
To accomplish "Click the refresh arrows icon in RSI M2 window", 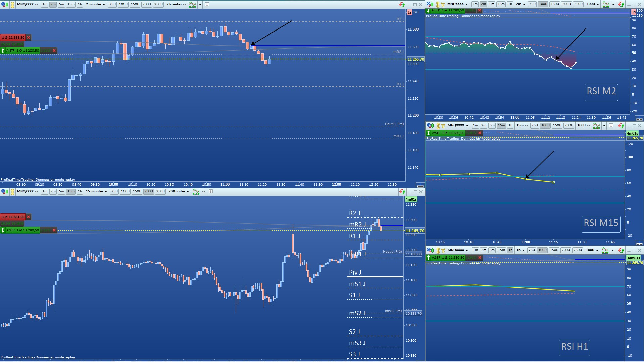I will 621,4.
